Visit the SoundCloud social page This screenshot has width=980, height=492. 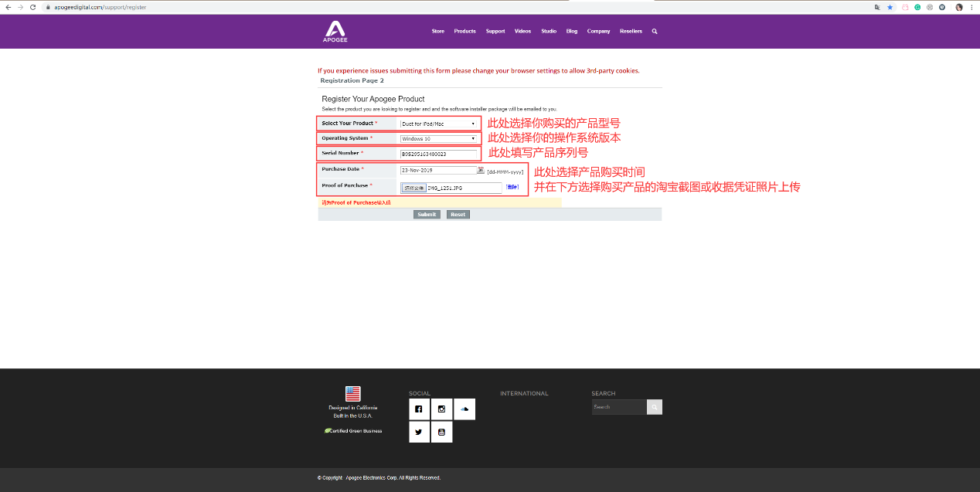point(464,409)
